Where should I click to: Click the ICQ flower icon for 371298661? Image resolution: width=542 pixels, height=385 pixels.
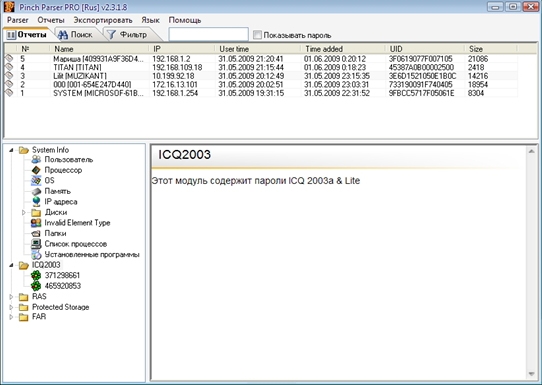(x=36, y=275)
